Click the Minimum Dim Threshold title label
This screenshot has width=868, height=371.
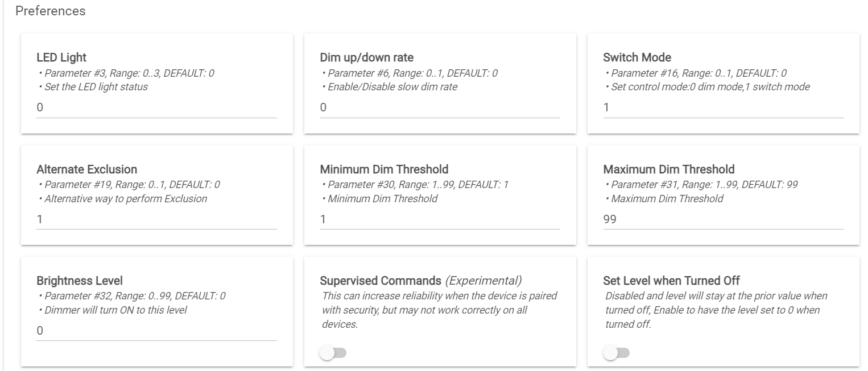[384, 169]
